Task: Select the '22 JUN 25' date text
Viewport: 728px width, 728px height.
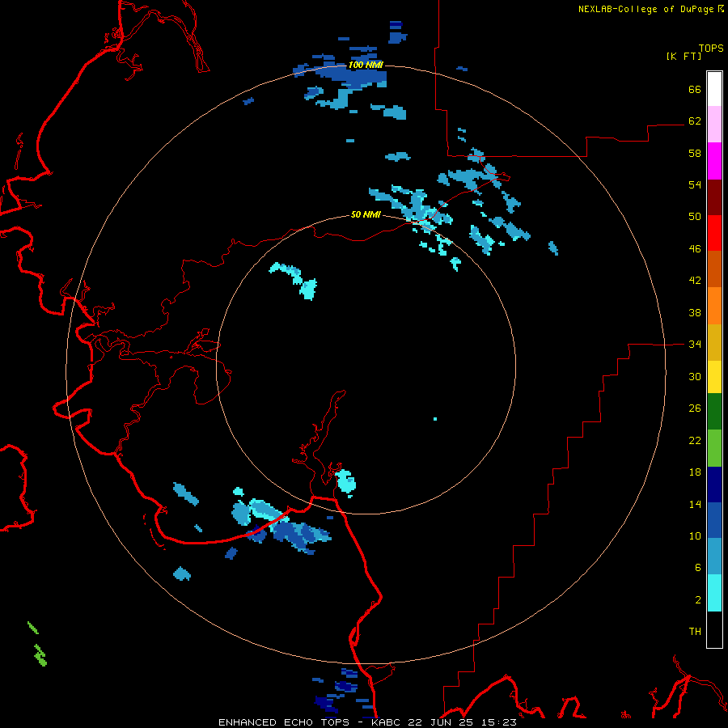Action: 442,722
